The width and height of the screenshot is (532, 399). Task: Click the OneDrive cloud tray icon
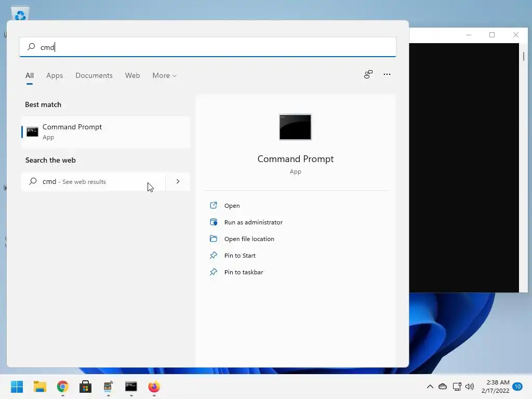443,387
